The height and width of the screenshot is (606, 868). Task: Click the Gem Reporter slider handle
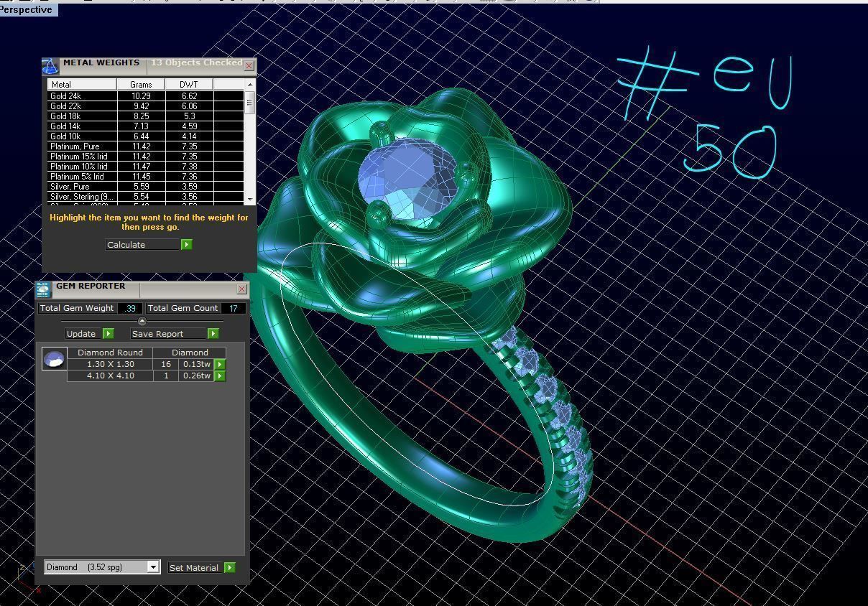point(142,321)
